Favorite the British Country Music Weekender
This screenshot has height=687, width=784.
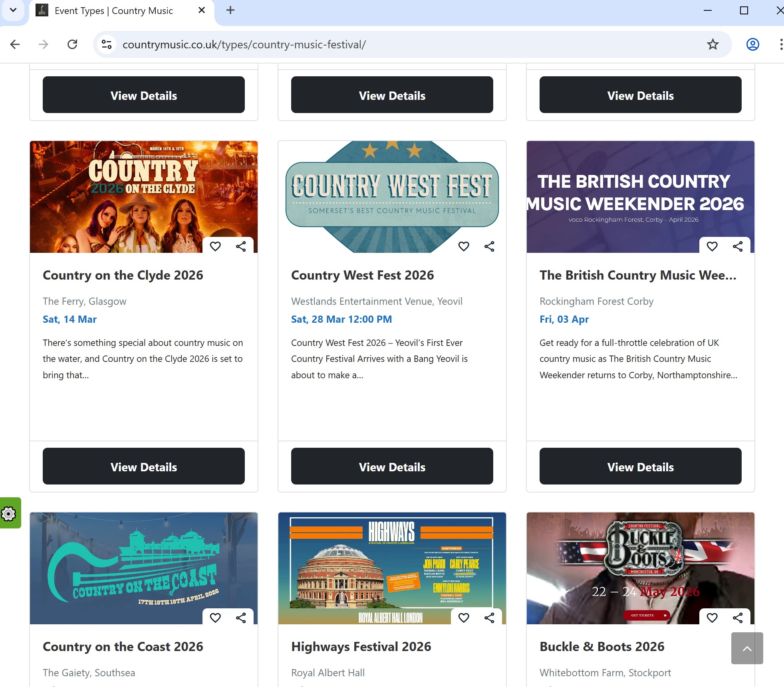click(712, 246)
